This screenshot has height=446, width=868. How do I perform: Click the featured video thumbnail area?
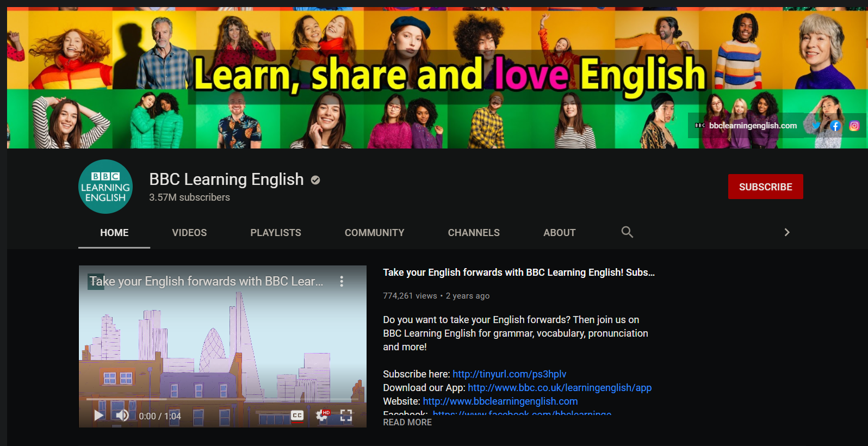222,346
